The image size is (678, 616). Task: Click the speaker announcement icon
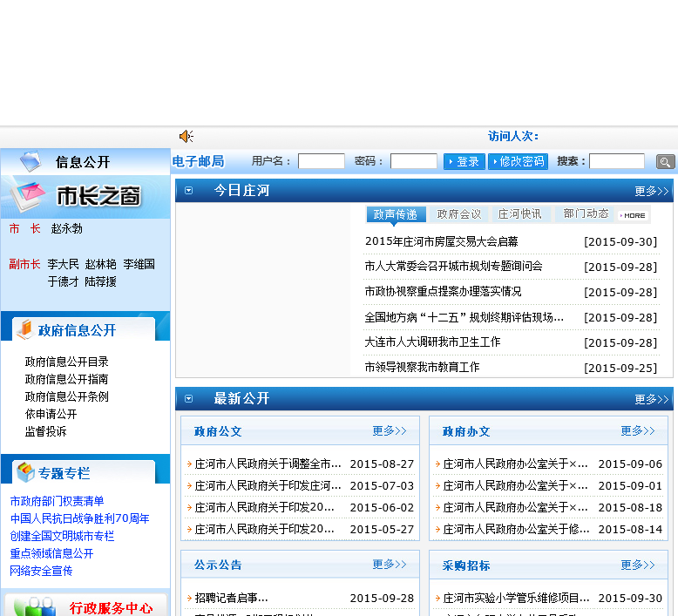pyautogui.click(x=186, y=137)
